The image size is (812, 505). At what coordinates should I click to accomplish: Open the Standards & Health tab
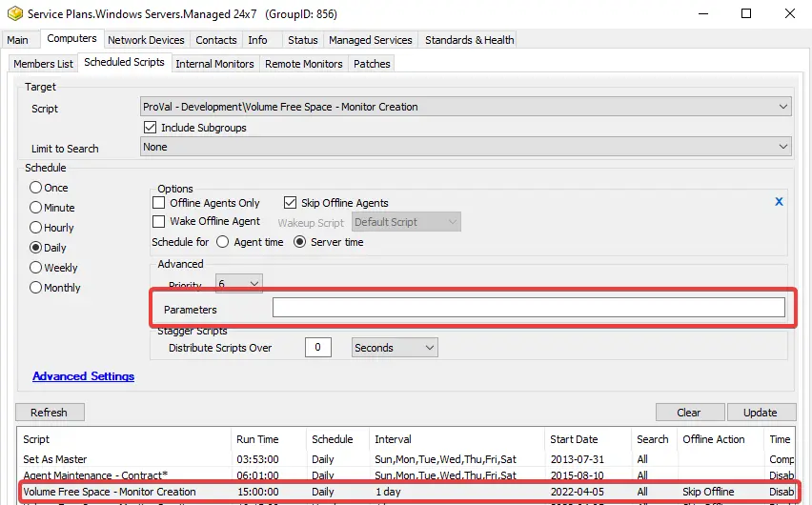point(469,40)
